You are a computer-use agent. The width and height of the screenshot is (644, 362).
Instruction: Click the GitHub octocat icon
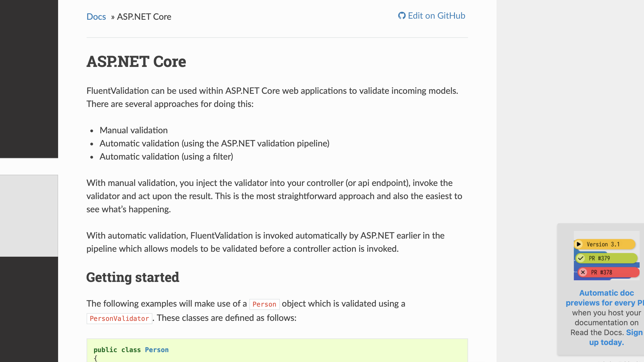pyautogui.click(x=402, y=16)
